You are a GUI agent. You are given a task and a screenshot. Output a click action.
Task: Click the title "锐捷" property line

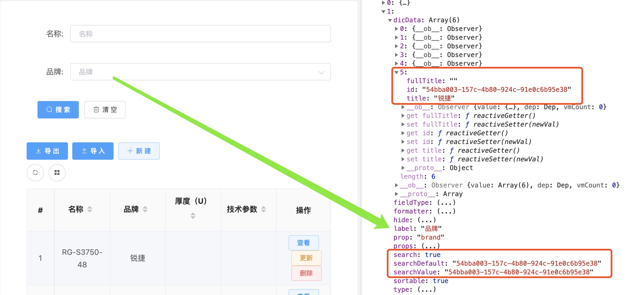click(x=431, y=98)
